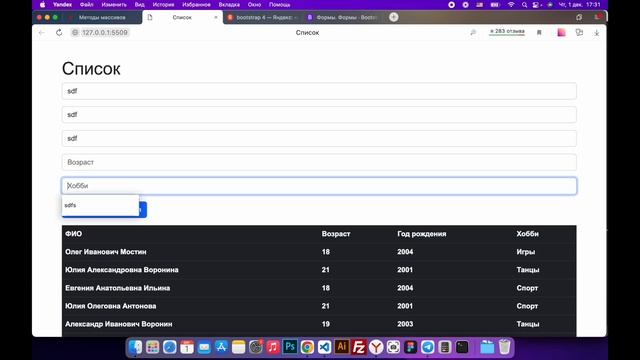Click the bookmark icon in the toolbar
This screenshot has width=640, height=360.
(x=539, y=33)
